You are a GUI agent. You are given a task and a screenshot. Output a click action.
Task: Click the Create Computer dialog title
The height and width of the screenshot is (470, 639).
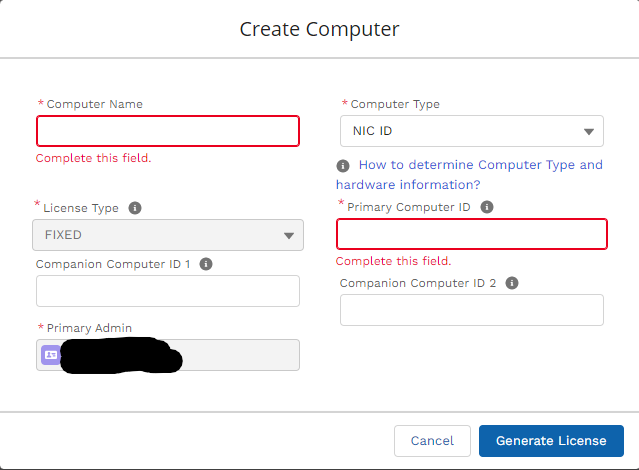319,29
